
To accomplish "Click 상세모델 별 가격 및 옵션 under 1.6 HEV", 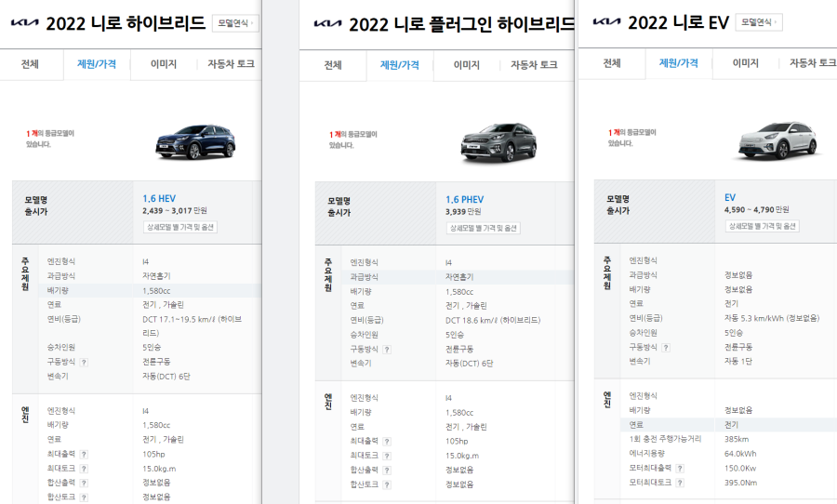I will [179, 227].
